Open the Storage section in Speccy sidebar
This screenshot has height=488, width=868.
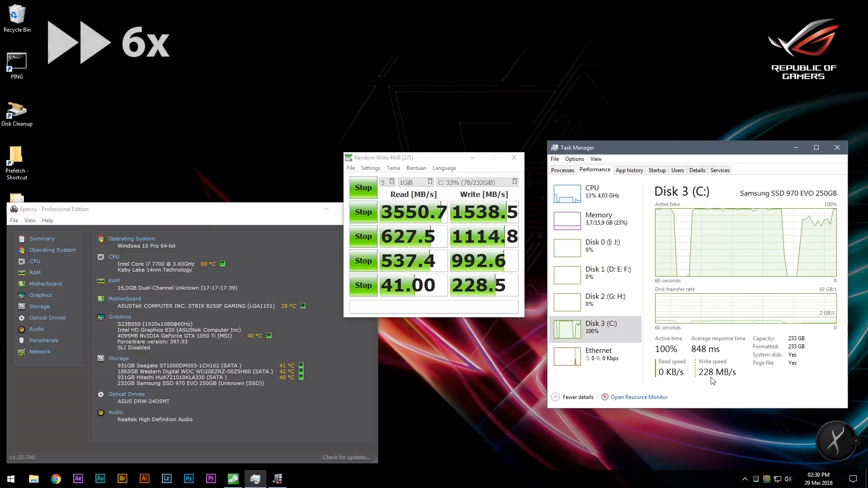[x=39, y=306]
